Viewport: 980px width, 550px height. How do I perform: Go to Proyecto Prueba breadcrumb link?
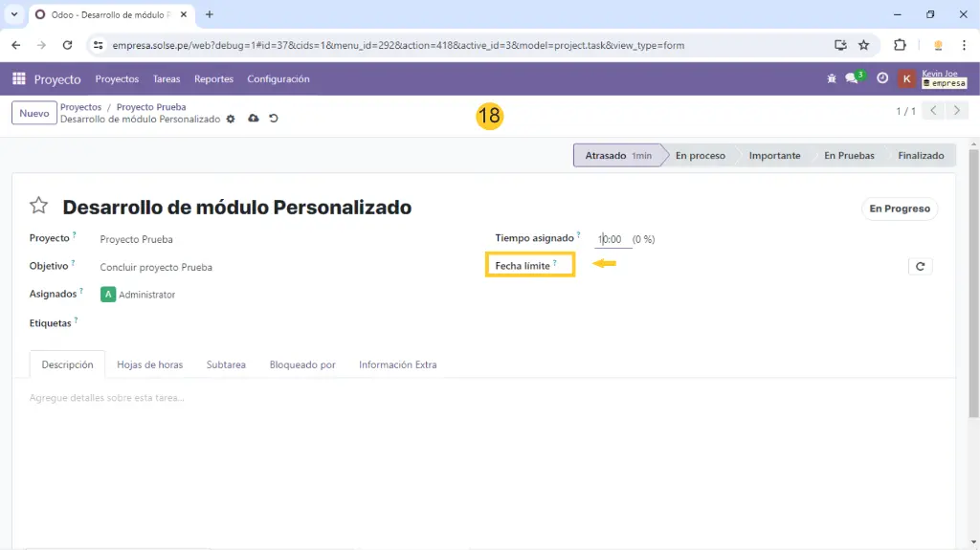[151, 107]
